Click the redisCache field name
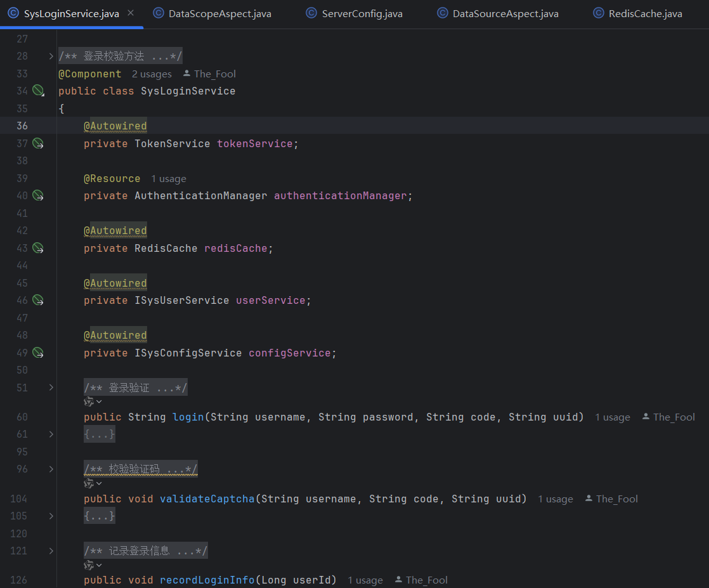The height and width of the screenshot is (588, 709). pos(236,248)
